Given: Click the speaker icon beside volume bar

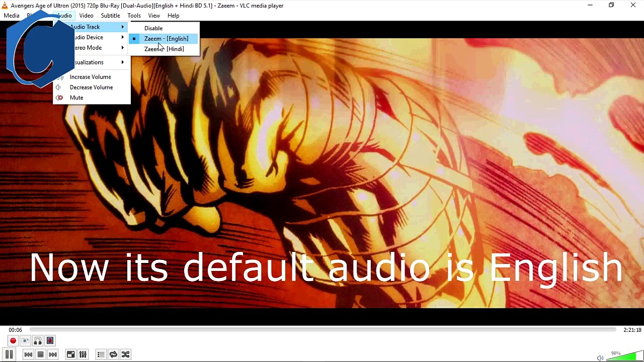Looking at the screenshot, I should pos(600,358).
